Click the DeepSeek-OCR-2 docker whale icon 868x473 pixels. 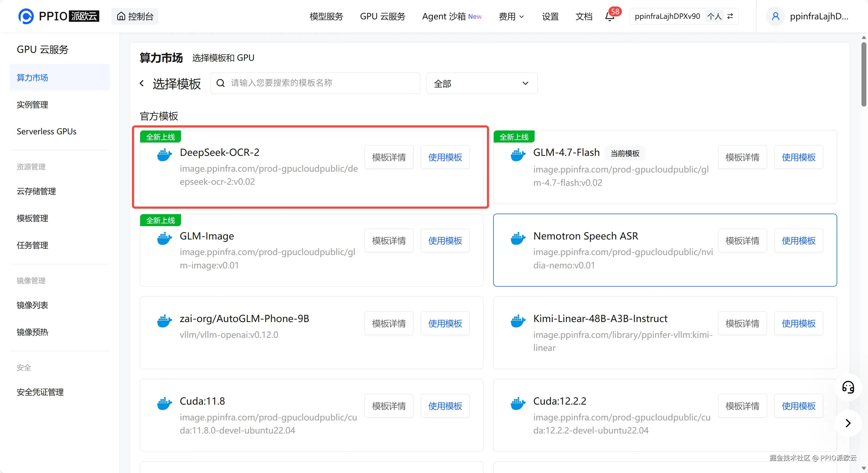(164, 155)
